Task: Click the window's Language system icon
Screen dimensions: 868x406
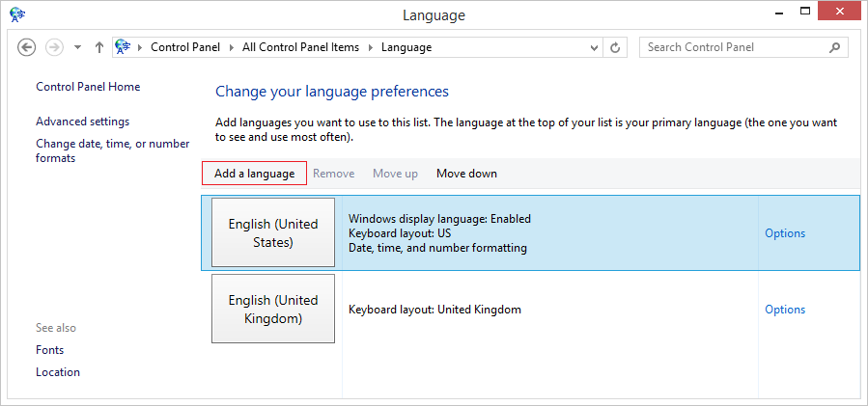Action: click(x=17, y=14)
